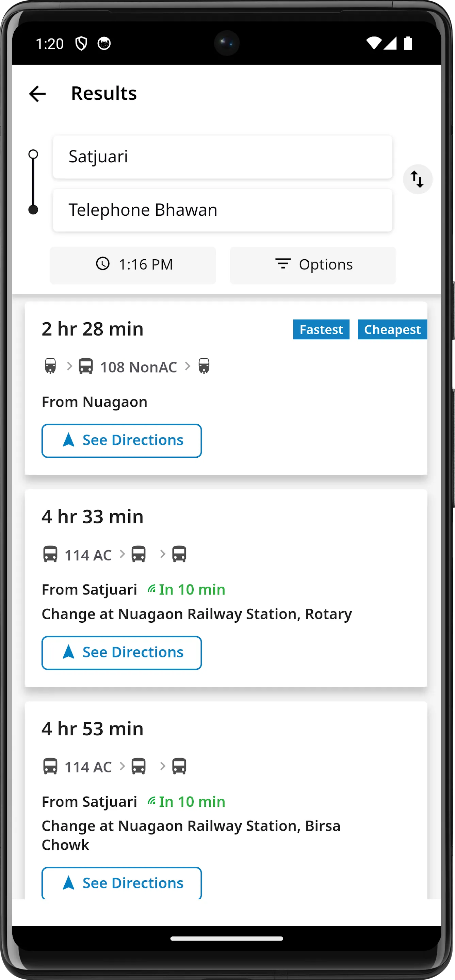
Task: Open the route Options filter
Action: click(313, 265)
